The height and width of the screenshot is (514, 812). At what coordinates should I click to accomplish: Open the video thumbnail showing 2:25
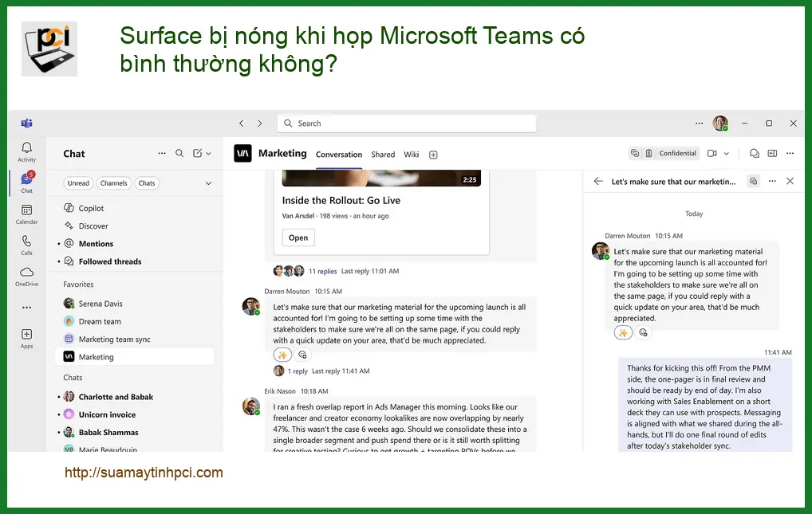click(x=381, y=178)
